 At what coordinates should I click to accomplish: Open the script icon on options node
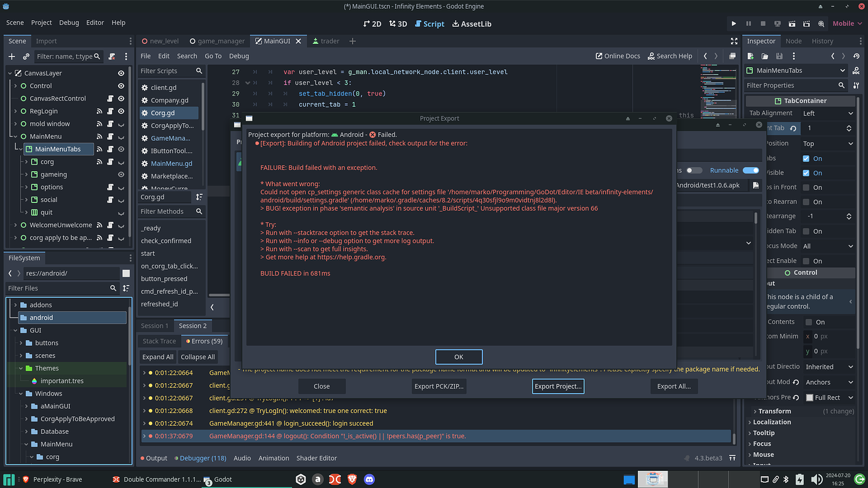pos(110,187)
